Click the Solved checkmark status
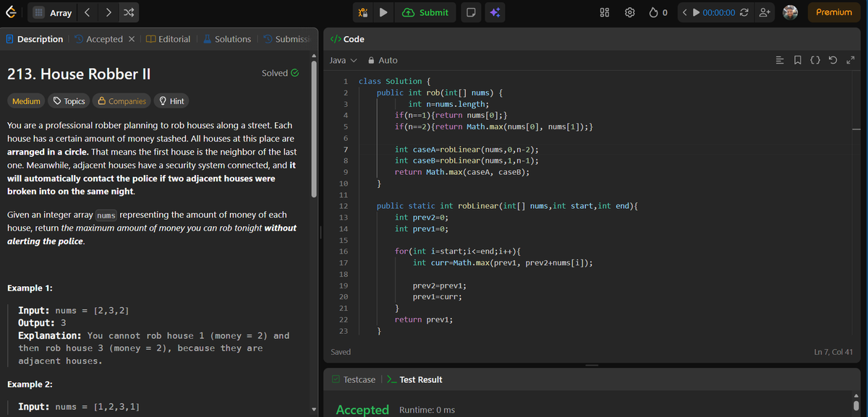 pyautogui.click(x=280, y=73)
